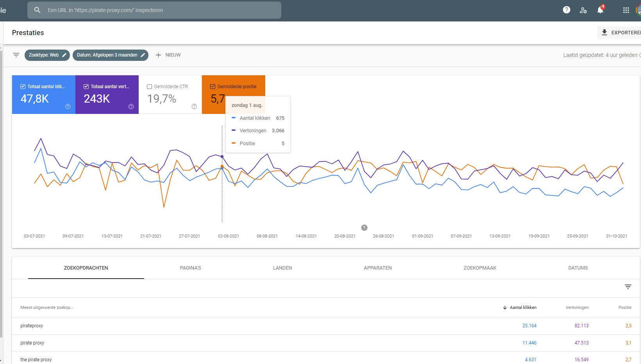Viewport: 641px width, 364px height.
Task: Focus the URL inspection input field
Action: tap(154, 10)
